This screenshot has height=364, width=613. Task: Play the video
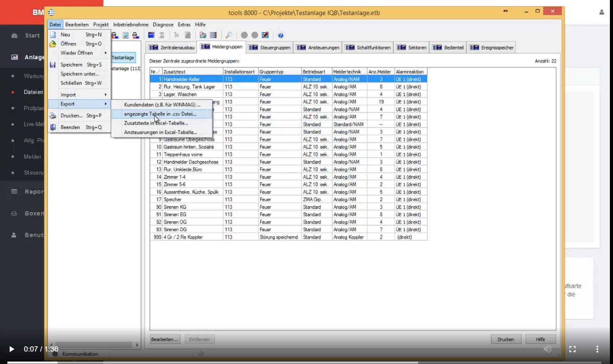point(11,349)
